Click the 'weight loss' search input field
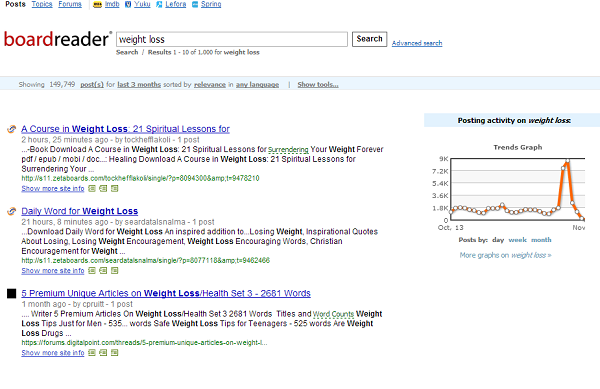Screen dimensions: 600x389 (x=232, y=39)
